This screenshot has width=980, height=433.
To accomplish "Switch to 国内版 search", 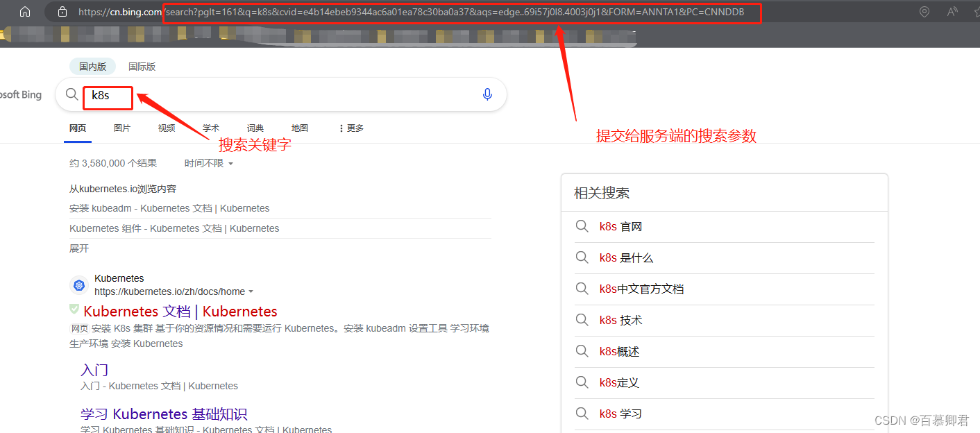I will pyautogui.click(x=93, y=67).
